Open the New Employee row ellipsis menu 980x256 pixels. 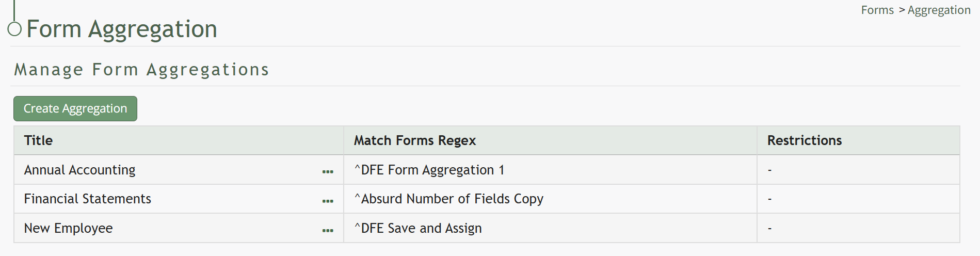[x=328, y=231]
